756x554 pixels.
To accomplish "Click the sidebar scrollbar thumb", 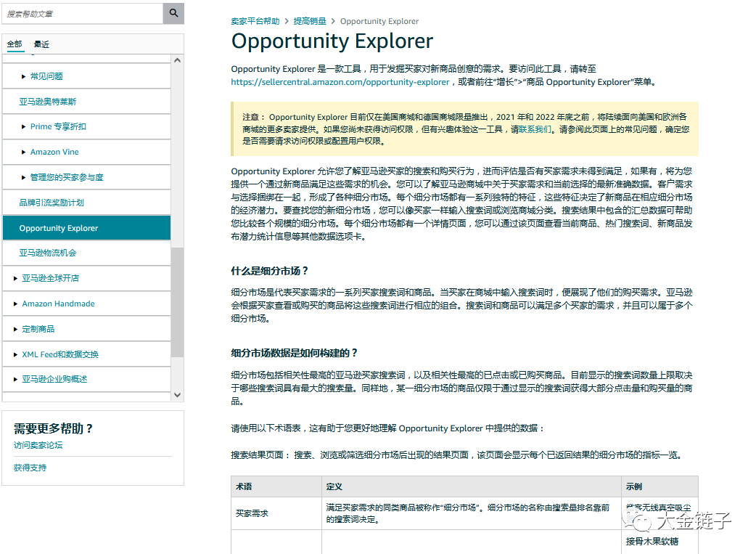I will click(178, 302).
